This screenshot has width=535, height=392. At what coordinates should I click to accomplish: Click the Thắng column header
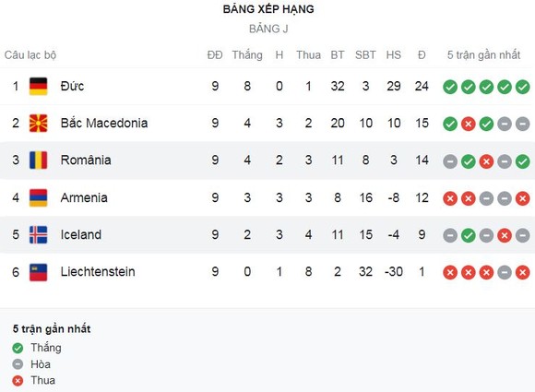coord(247,55)
